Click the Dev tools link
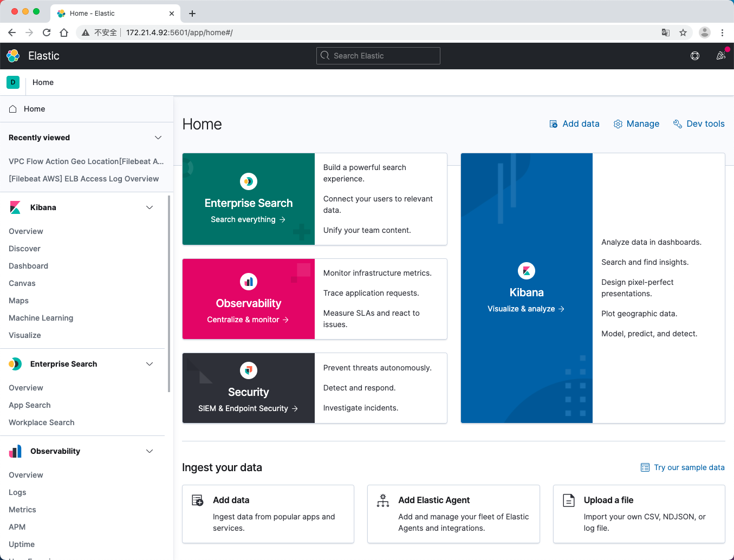The image size is (734, 560). (699, 124)
